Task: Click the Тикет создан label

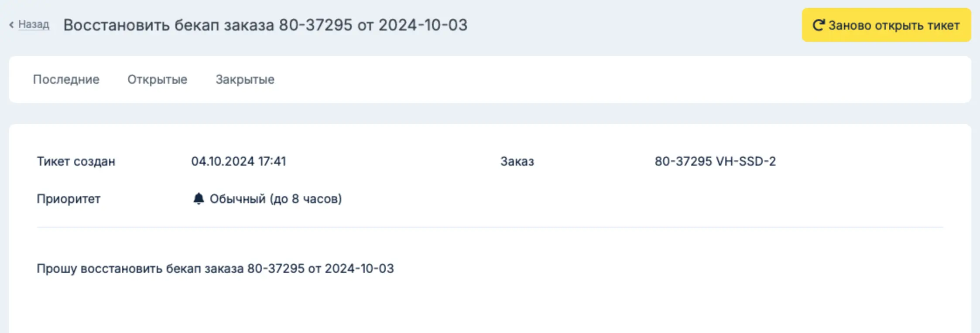Action: (76, 161)
